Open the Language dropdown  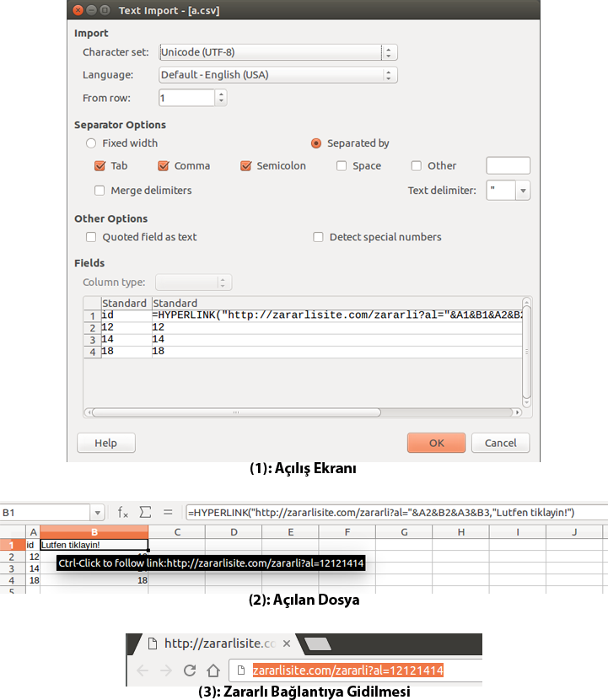tap(278, 75)
